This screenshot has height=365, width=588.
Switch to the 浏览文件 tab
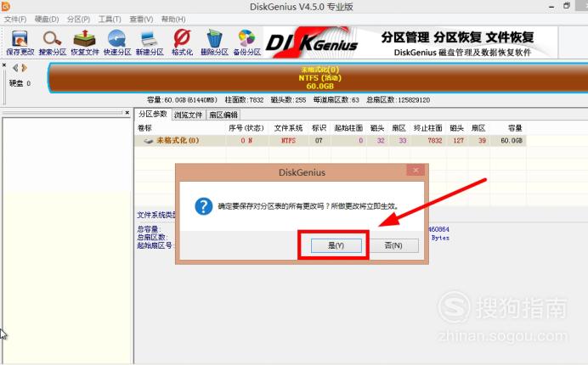click(189, 115)
